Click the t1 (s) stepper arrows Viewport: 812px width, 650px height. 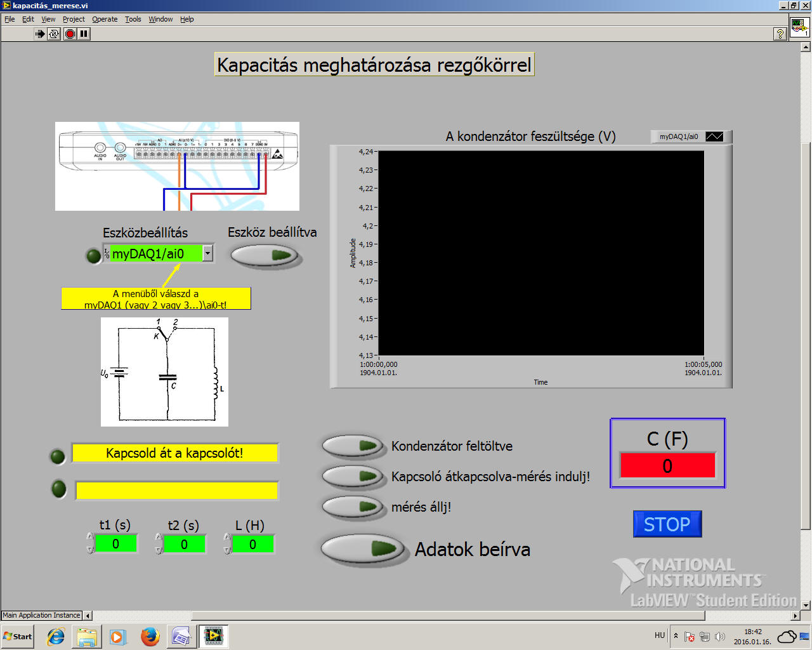click(x=90, y=543)
